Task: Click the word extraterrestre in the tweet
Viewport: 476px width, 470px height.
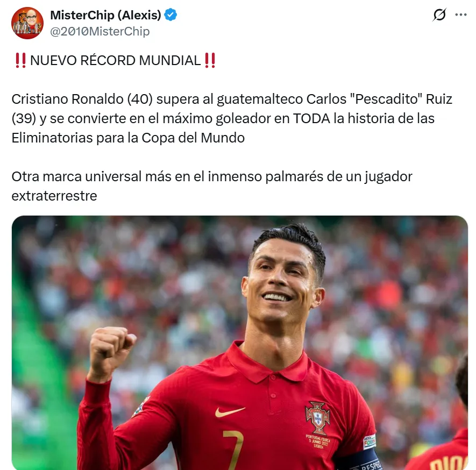Action: [x=54, y=196]
